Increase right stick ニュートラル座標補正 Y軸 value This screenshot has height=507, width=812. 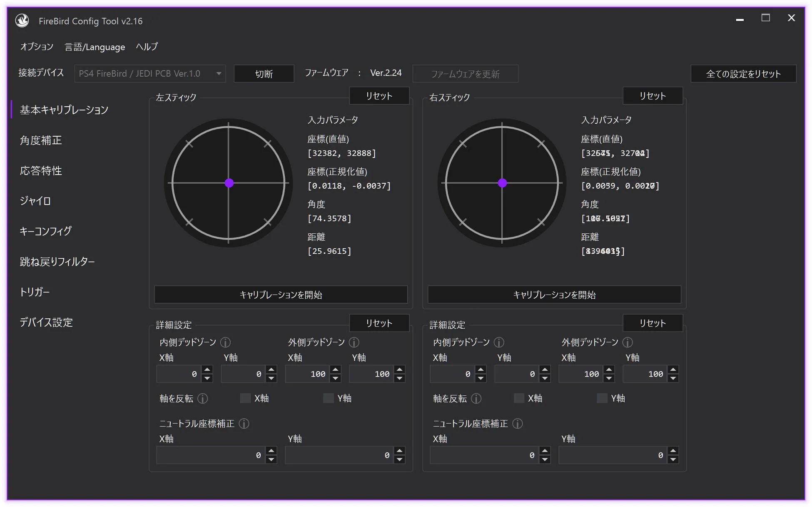pos(673,451)
